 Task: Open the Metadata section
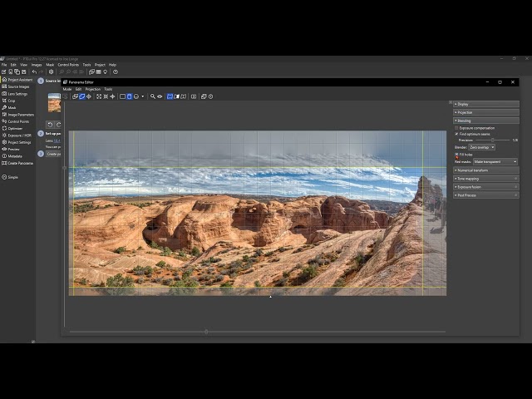pyautogui.click(x=12, y=156)
